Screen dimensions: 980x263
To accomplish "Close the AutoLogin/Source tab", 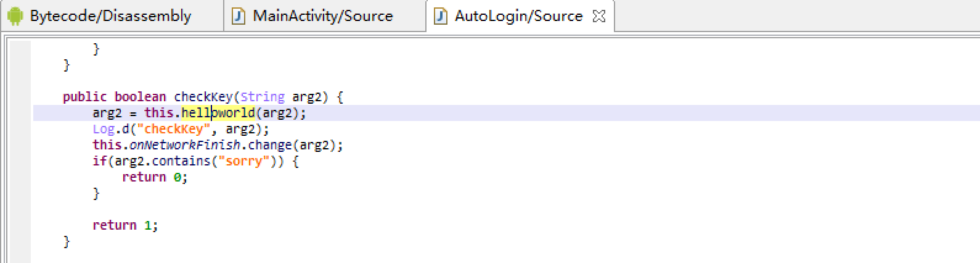I will (598, 17).
